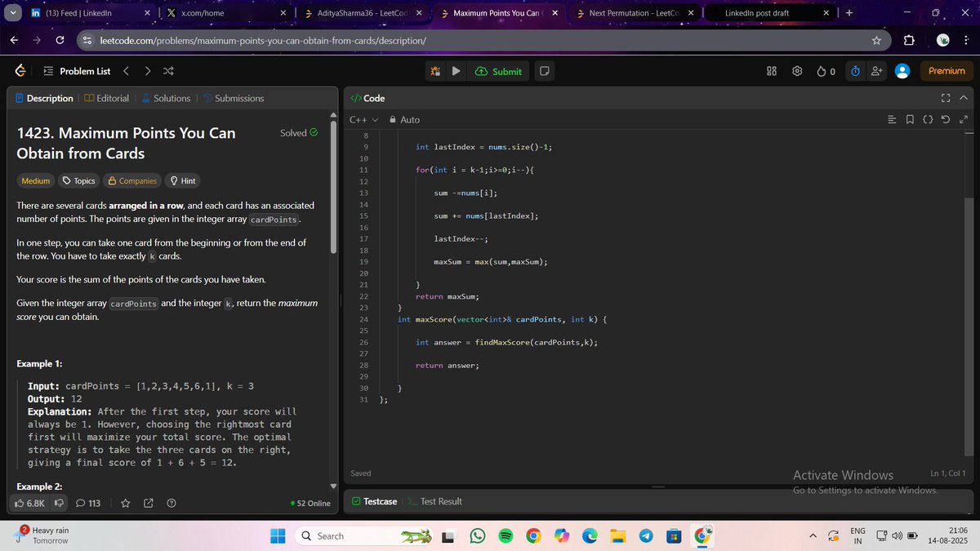Image resolution: width=980 pixels, height=551 pixels.
Task: Reveal the Hint
Action: point(182,180)
